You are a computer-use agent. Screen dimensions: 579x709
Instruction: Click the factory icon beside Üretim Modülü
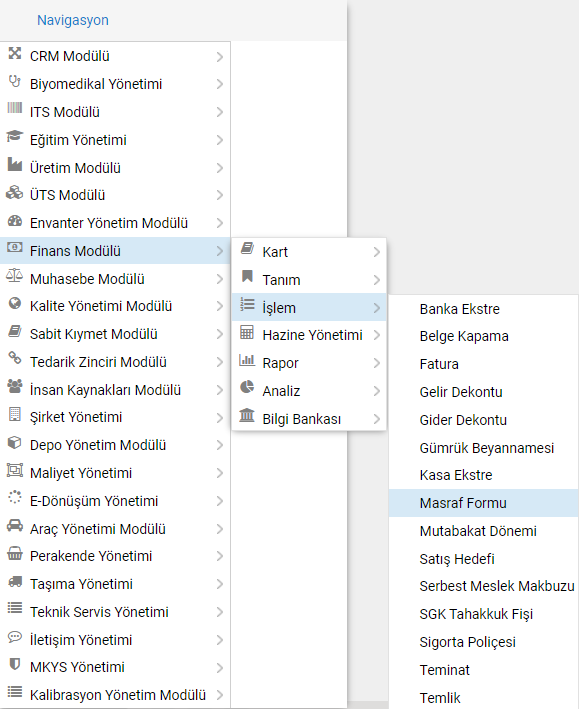[14, 165]
